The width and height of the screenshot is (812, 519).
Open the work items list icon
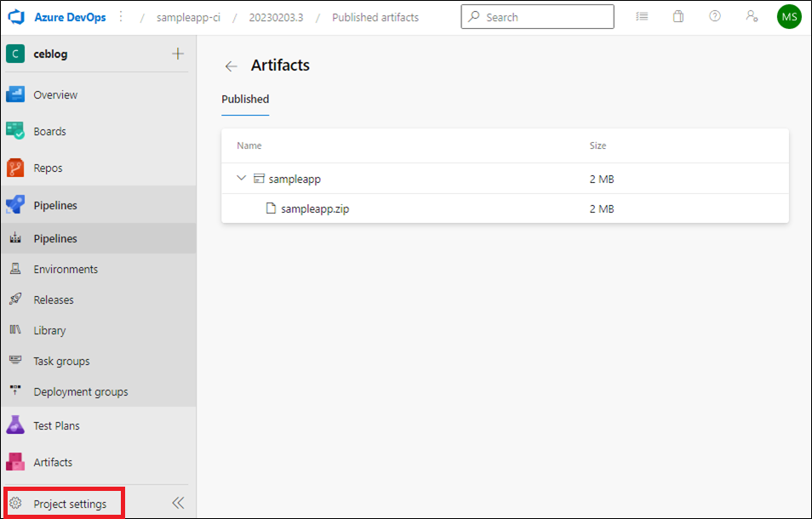(642, 16)
